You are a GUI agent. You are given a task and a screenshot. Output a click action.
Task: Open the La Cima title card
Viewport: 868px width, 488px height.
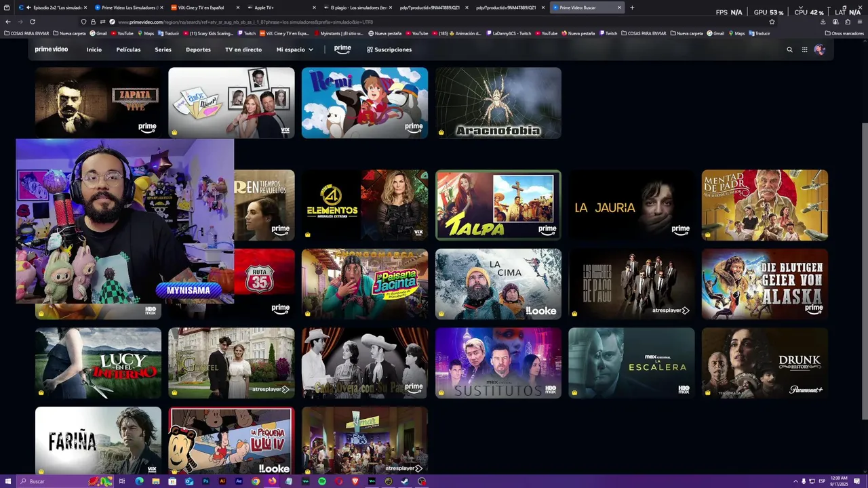(498, 284)
